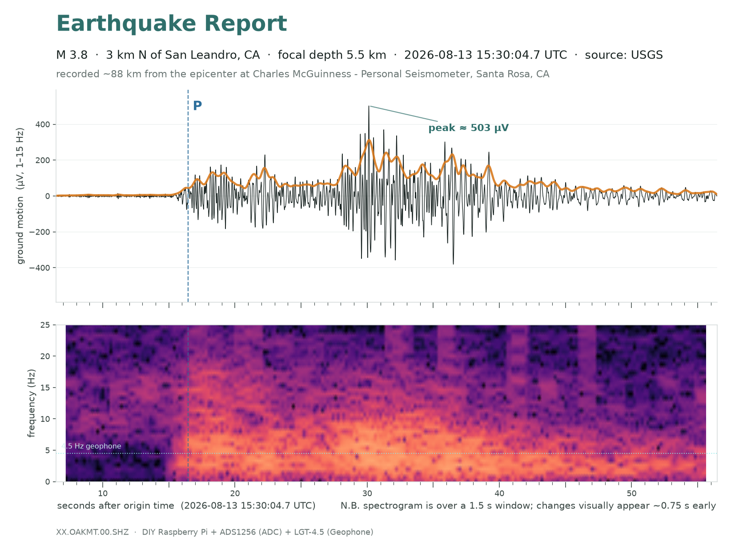Click the waveform's highest peak spike
747x560 pixels.
(369, 108)
